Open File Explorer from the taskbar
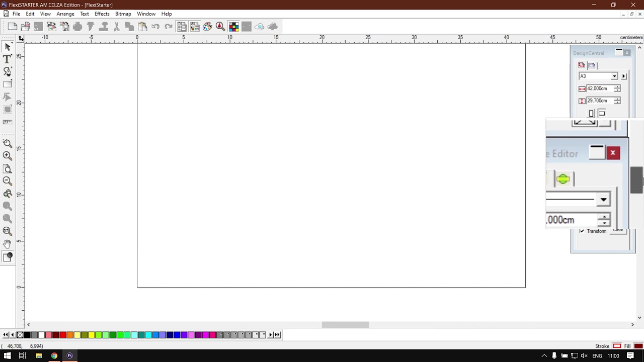 coord(39,356)
